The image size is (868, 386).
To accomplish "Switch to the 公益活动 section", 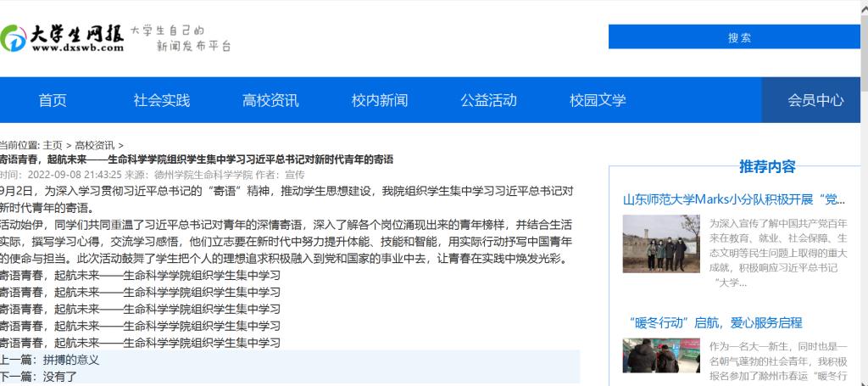I will 488,100.
